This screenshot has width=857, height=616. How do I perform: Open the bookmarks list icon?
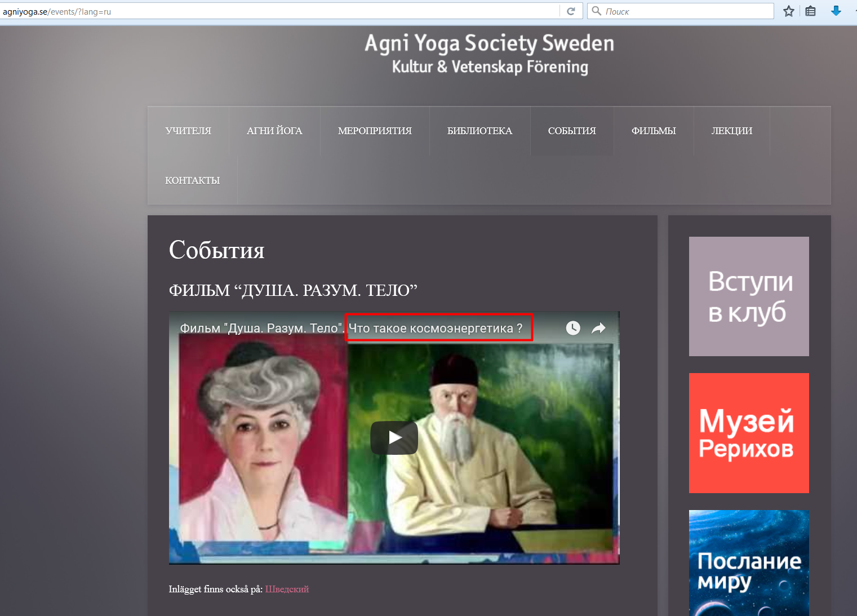click(810, 11)
